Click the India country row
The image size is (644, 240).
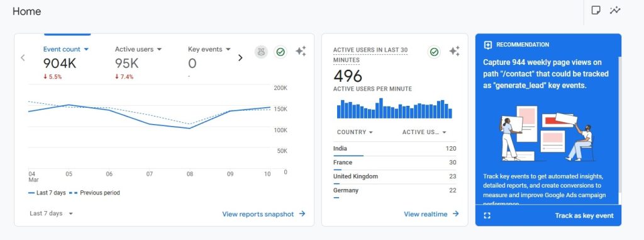pyautogui.click(x=395, y=149)
